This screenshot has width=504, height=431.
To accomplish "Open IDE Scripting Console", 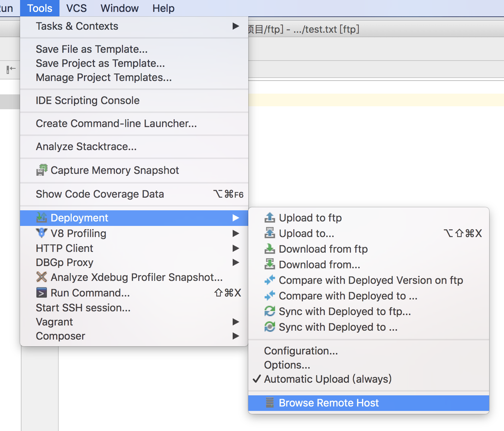I will (134, 100).
